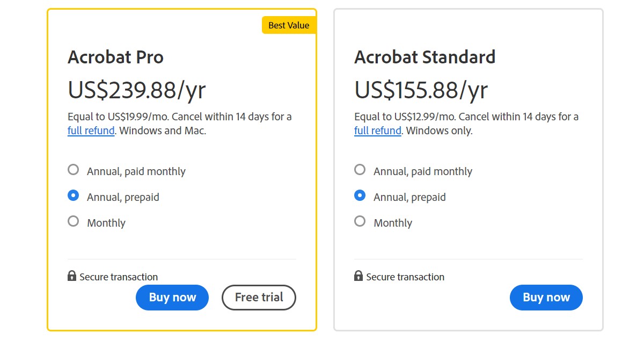The width and height of the screenshot is (644, 340).
Task: Click the US$239.88/yr price text
Action: click(136, 90)
